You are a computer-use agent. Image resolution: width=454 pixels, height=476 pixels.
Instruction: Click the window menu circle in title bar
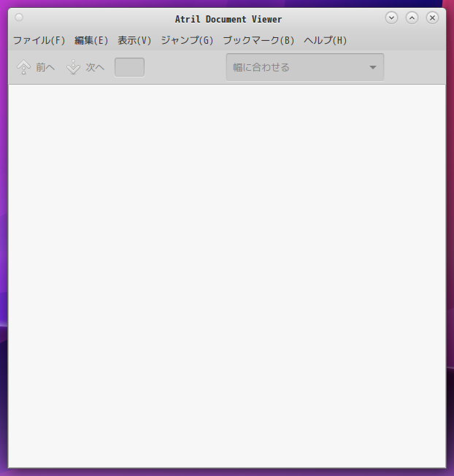point(19,18)
